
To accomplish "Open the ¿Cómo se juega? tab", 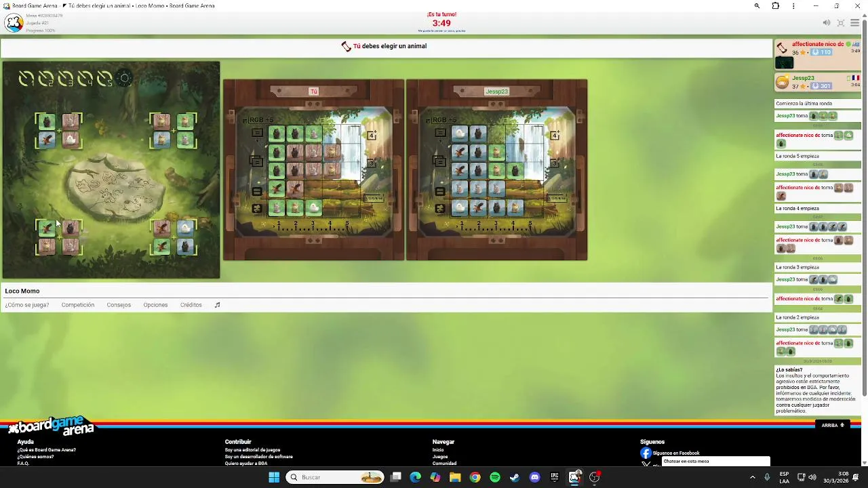I will point(27,305).
